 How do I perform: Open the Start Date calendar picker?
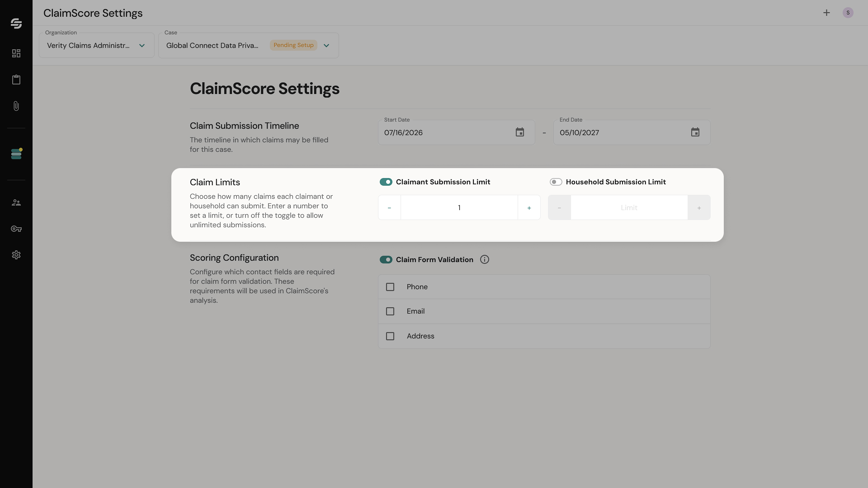pyautogui.click(x=520, y=132)
